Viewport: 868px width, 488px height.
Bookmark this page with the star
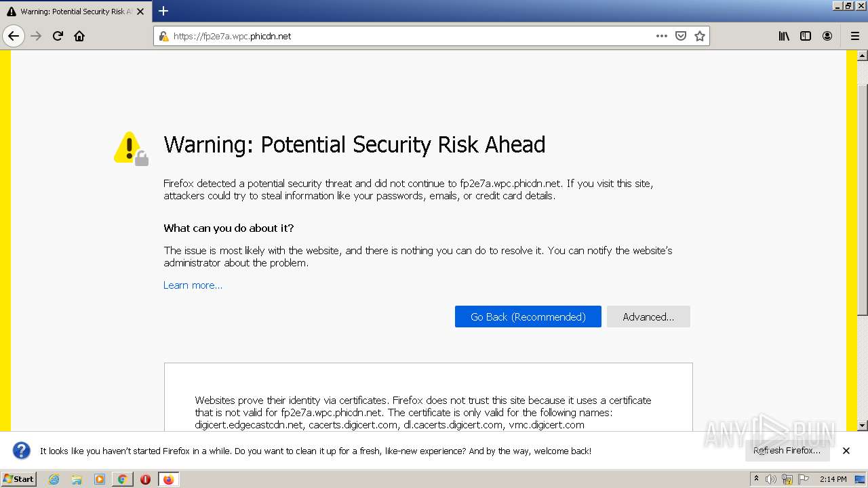(700, 36)
